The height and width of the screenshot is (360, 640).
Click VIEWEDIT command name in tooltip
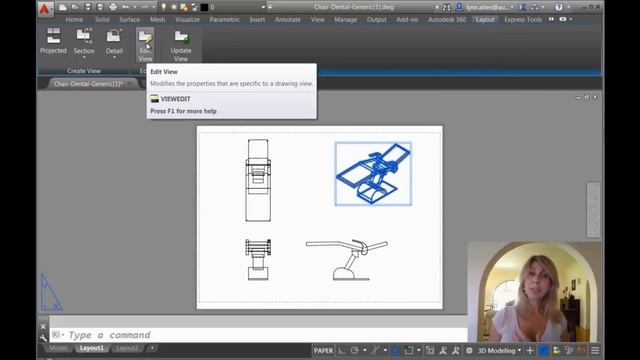[176, 99]
